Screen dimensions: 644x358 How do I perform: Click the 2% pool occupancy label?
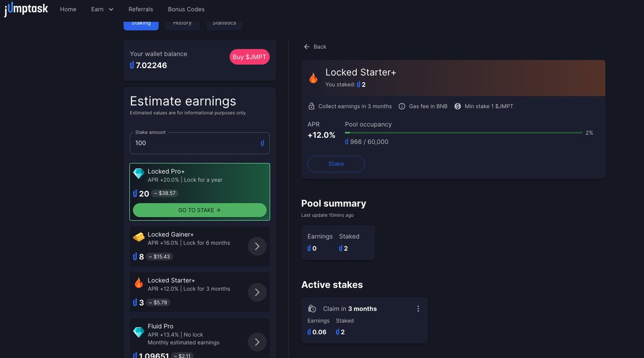click(589, 133)
